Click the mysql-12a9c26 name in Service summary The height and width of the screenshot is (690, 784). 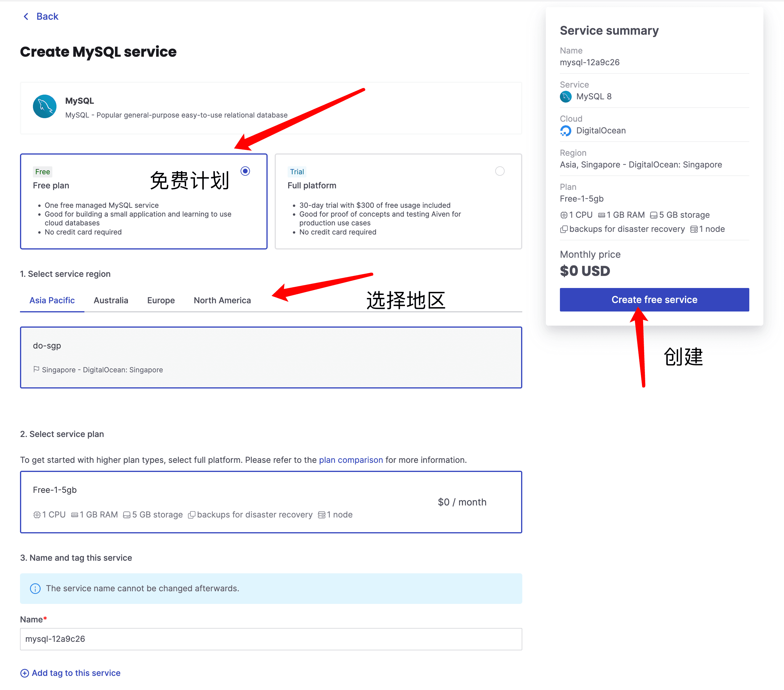point(590,62)
